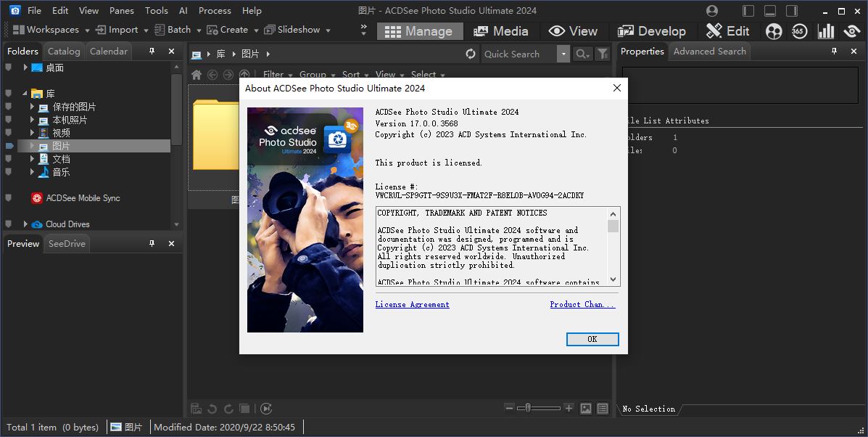Toggle the bottom panel layout icon
Viewport: 868px width, 437px height.
[770, 10]
